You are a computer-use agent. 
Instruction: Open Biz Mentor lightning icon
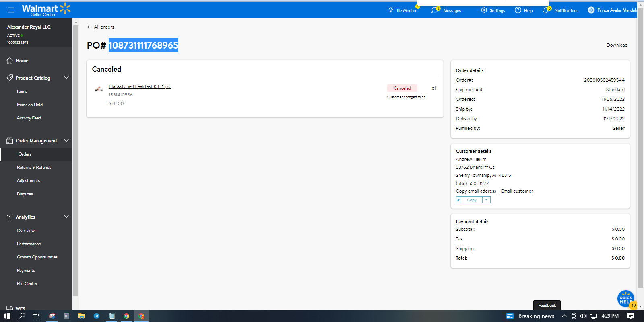[391, 10]
